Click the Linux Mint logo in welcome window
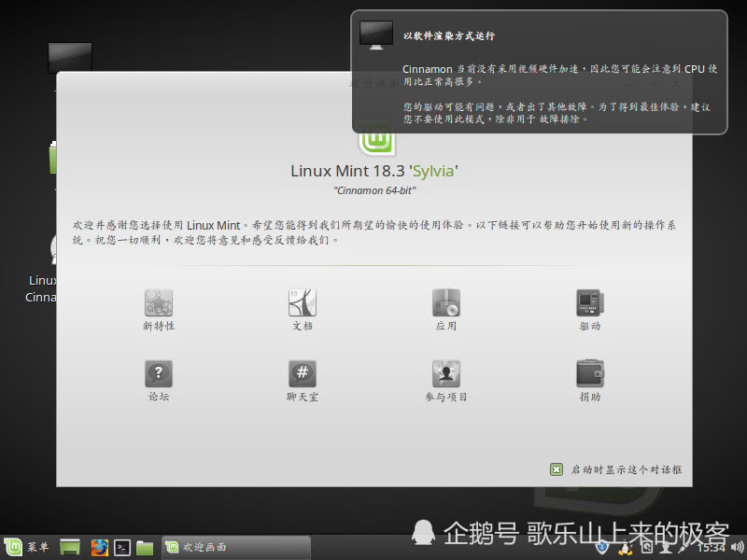 pos(377,140)
